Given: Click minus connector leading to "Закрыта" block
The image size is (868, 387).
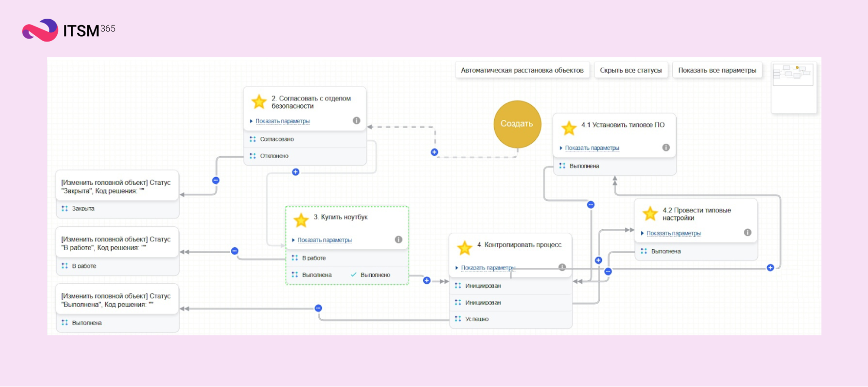Looking at the screenshot, I should [x=216, y=180].
